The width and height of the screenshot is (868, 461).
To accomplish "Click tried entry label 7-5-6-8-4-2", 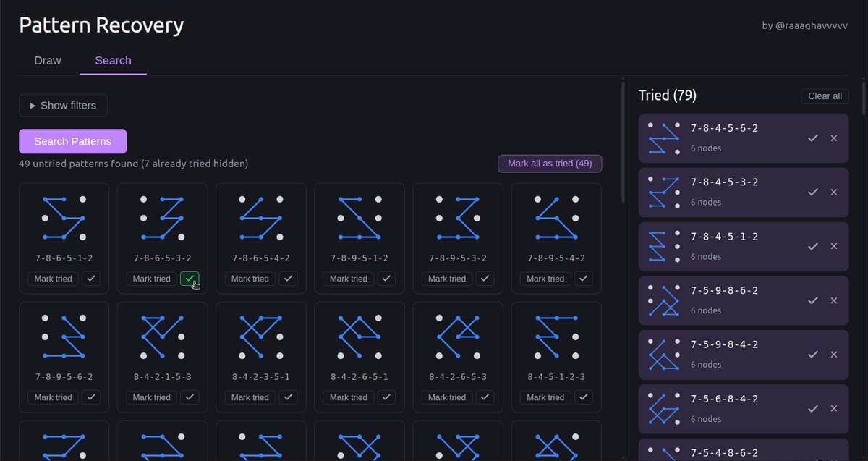I will [x=724, y=399].
